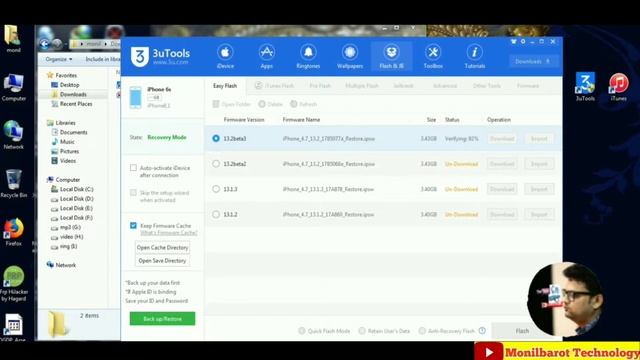The width and height of the screenshot is (640, 360).
Task: Click Import for 13.2beta2 firmware
Action: click(539, 164)
